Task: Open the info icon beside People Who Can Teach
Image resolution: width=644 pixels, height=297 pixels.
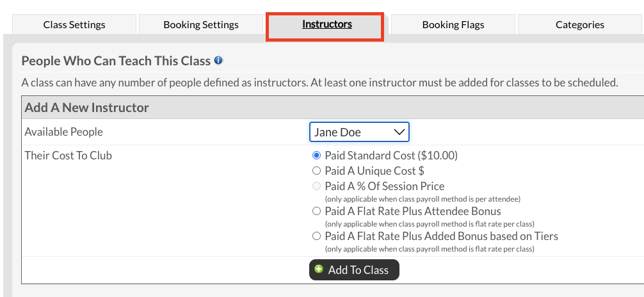Action: [x=218, y=61]
